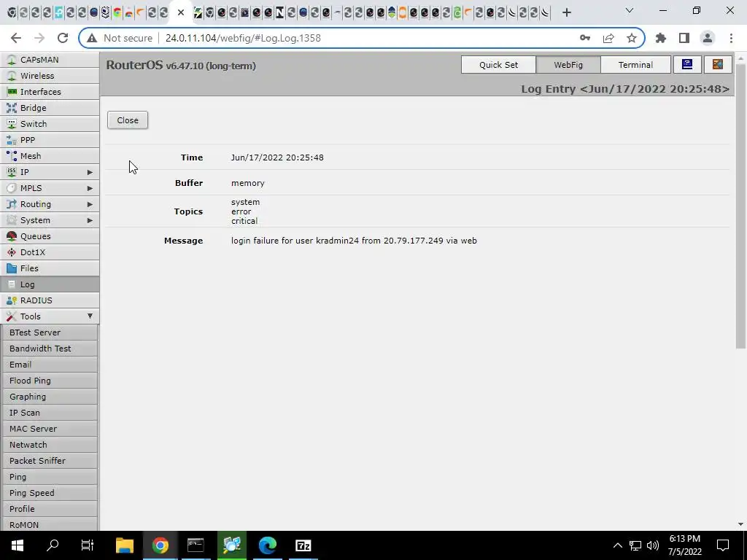Bookmark this page with star icon
This screenshot has width=747, height=560.
click(x=631, y=38)
